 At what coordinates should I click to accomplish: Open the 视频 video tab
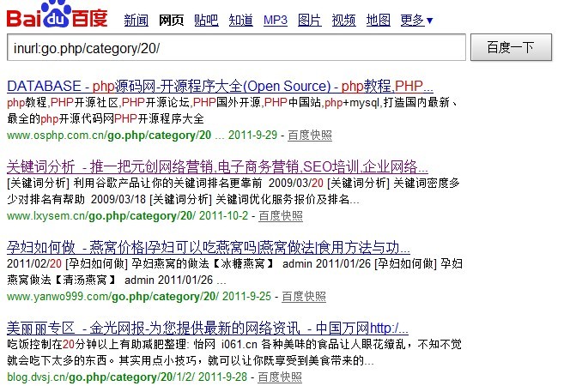pyautogui.click(x=343, y=21)
